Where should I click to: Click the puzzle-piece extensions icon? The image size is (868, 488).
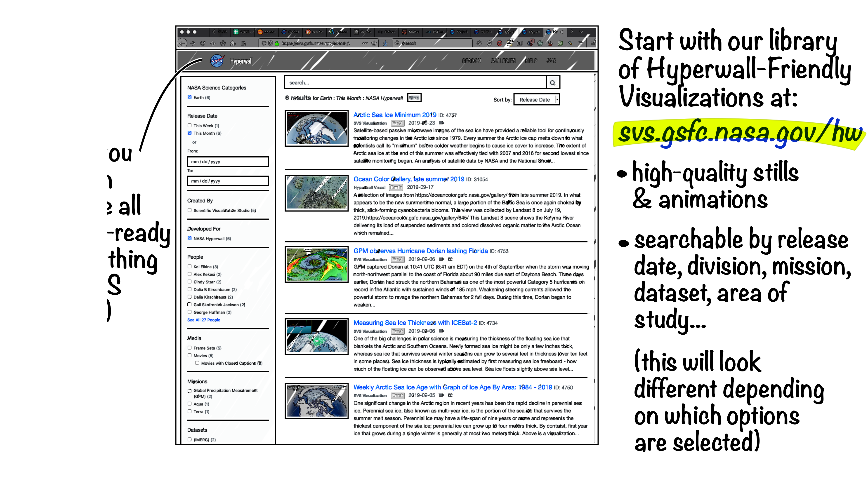tap(233, 43)
